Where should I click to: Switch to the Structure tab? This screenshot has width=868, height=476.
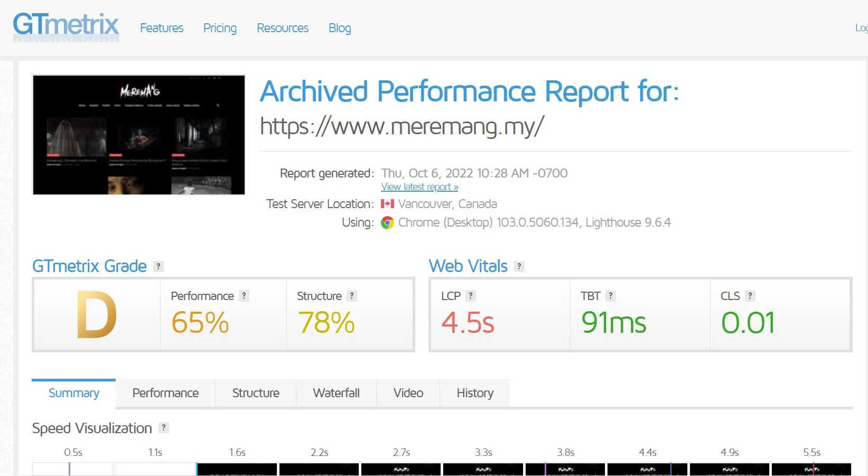(256, 393)
